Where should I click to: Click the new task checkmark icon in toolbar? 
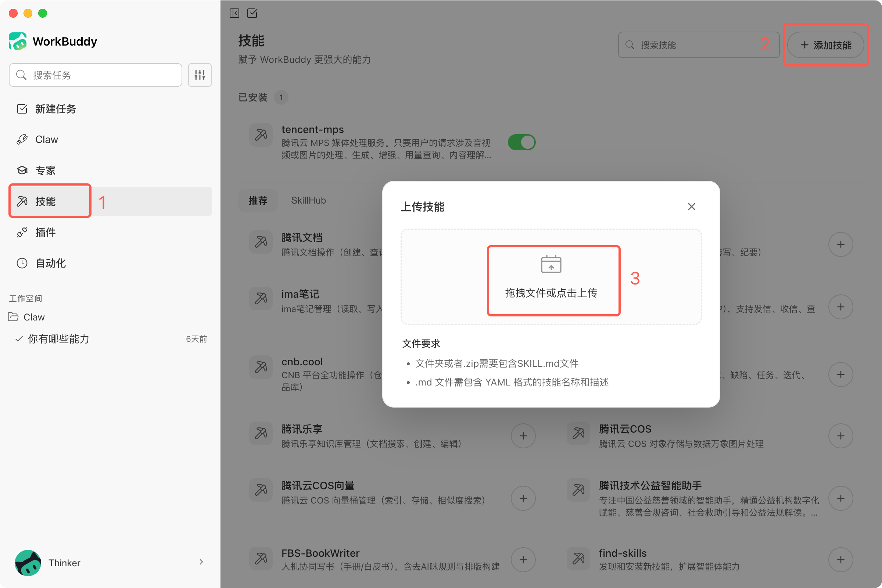252,14
